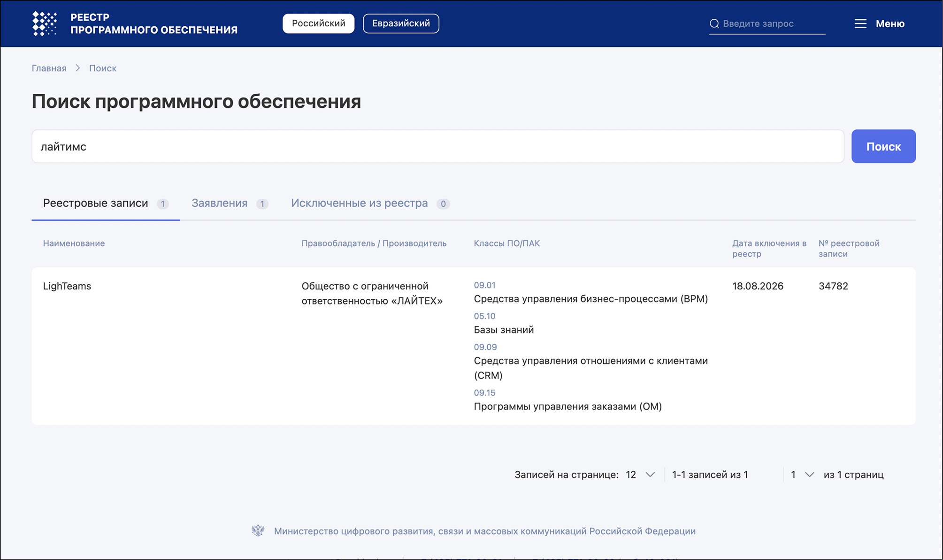Switch to Российский registry
Image resolution: width=943 pixels, height=560 pixels.
click(x=318, y=23)
